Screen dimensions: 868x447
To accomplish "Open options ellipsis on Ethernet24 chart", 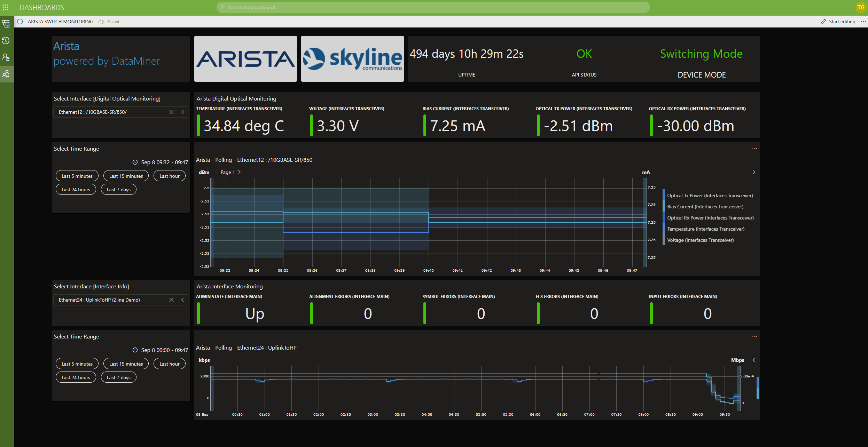I will coord(754,336).
